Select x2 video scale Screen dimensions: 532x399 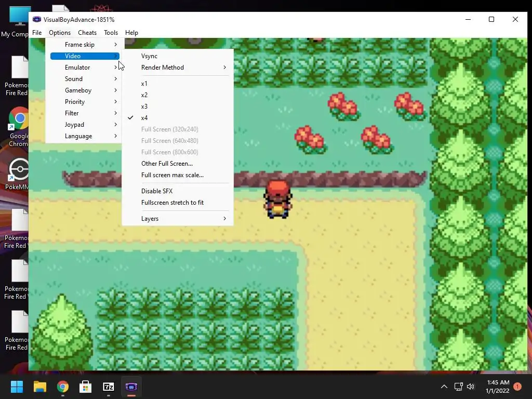pos(178,95)
